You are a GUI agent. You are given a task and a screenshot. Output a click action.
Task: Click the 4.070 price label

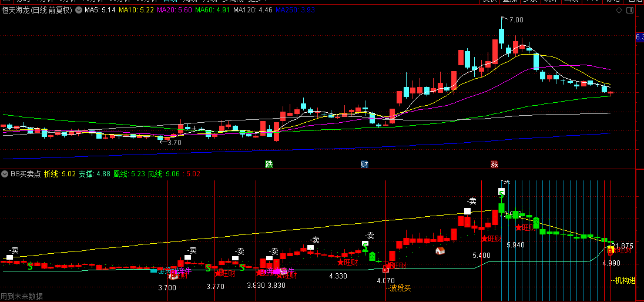click(385, 281)
